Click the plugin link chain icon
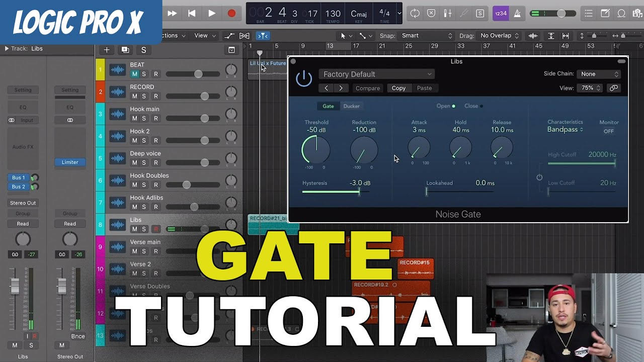 614,88
